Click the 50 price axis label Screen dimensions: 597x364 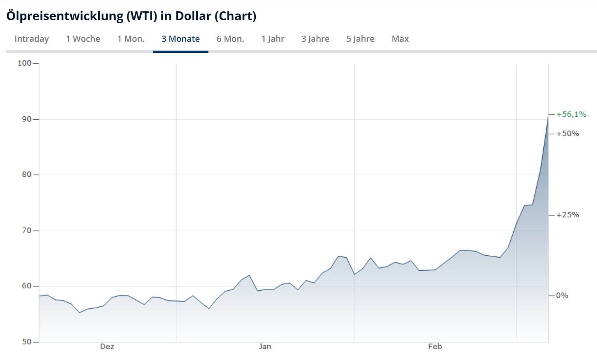click(26, 342)
